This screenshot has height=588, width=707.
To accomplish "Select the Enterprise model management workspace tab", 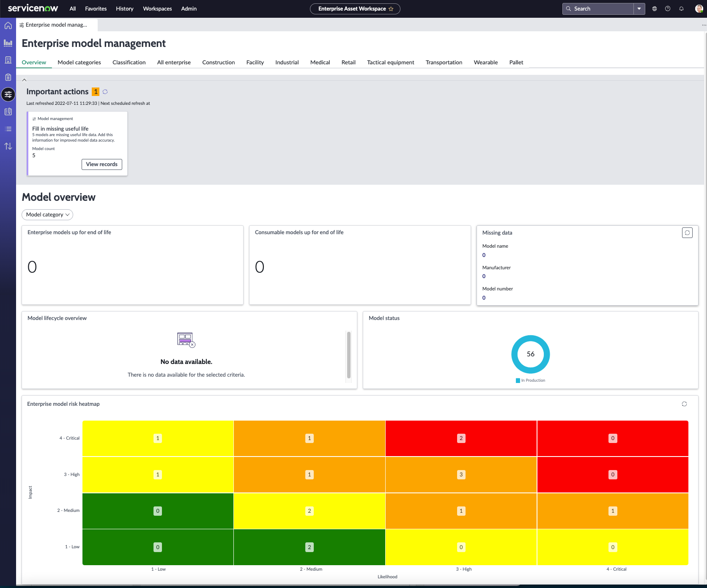I will 57,25.
